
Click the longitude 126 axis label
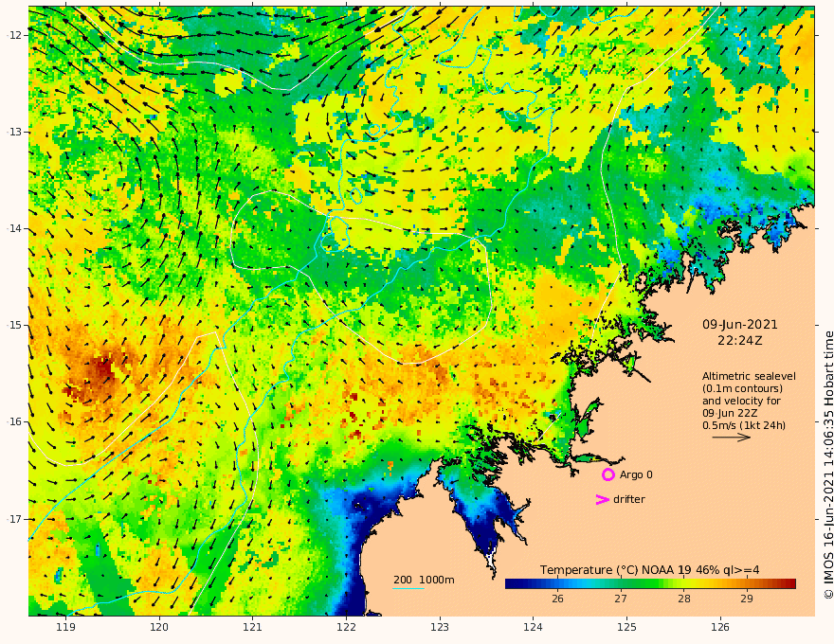(720, 627)
